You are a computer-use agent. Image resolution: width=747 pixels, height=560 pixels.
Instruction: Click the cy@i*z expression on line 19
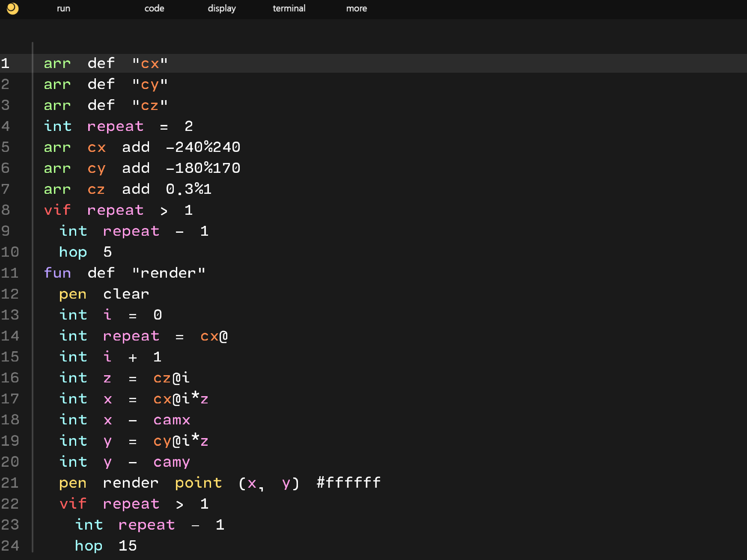[181, 441]
